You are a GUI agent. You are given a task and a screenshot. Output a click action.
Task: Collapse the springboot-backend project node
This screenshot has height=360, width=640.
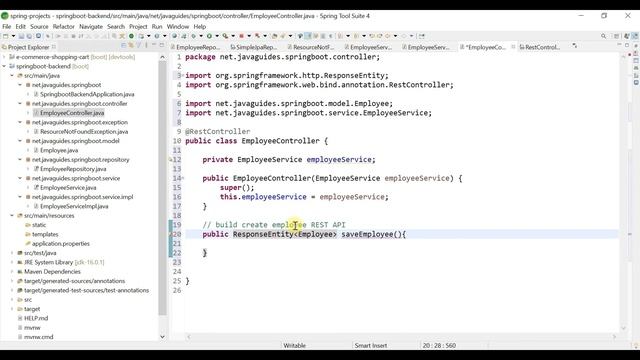point(4,66)
